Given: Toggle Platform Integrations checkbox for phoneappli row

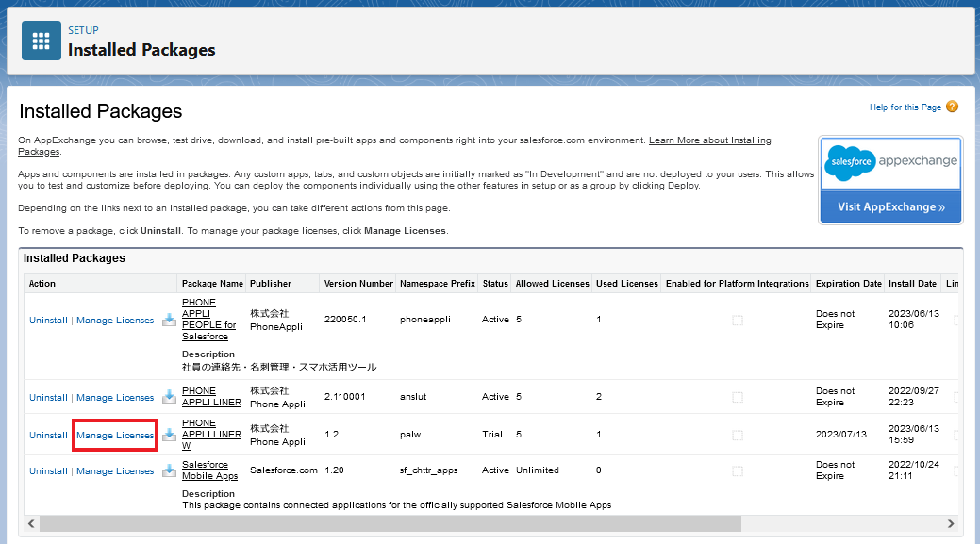Looking at the screenshot, I should point(738,321).
